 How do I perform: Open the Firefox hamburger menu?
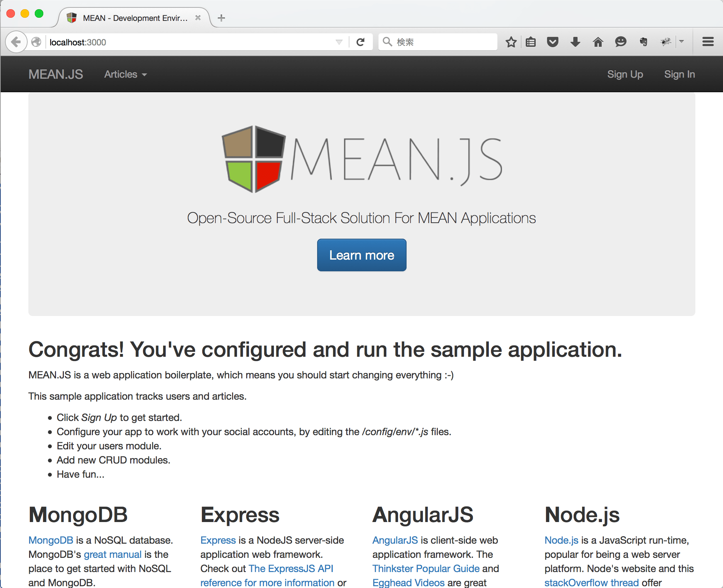pyautogui.click(x=707, y=42)
